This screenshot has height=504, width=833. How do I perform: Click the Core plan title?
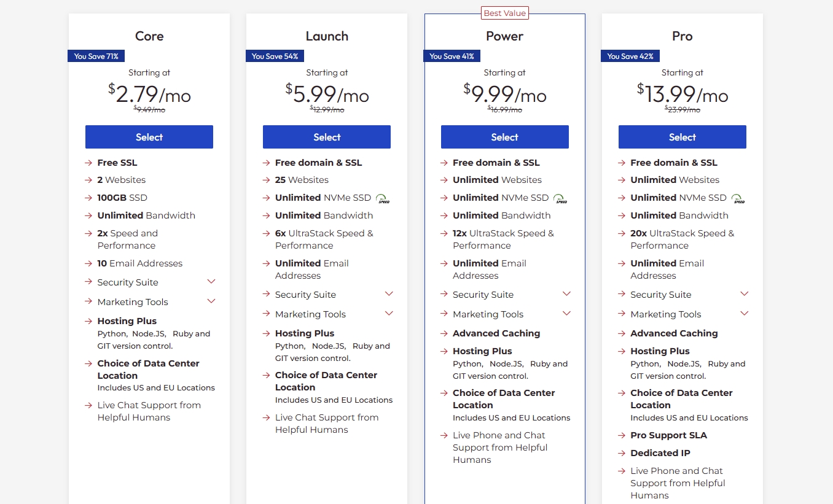149,36
